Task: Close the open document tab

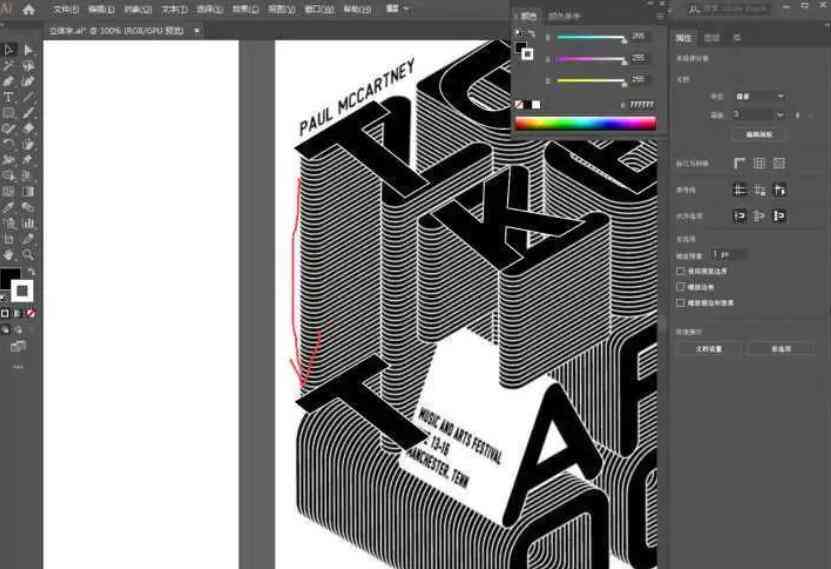Action: pos(197,31)
